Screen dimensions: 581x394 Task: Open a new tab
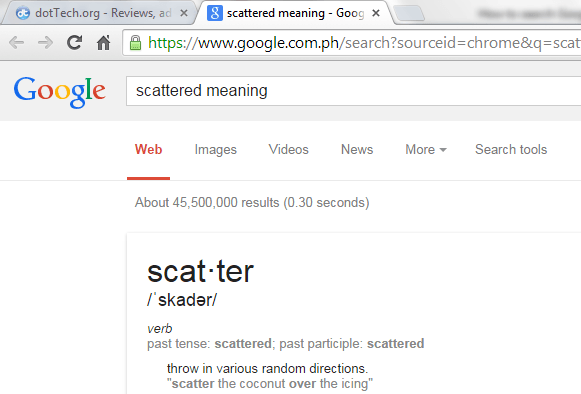[409, 14]
